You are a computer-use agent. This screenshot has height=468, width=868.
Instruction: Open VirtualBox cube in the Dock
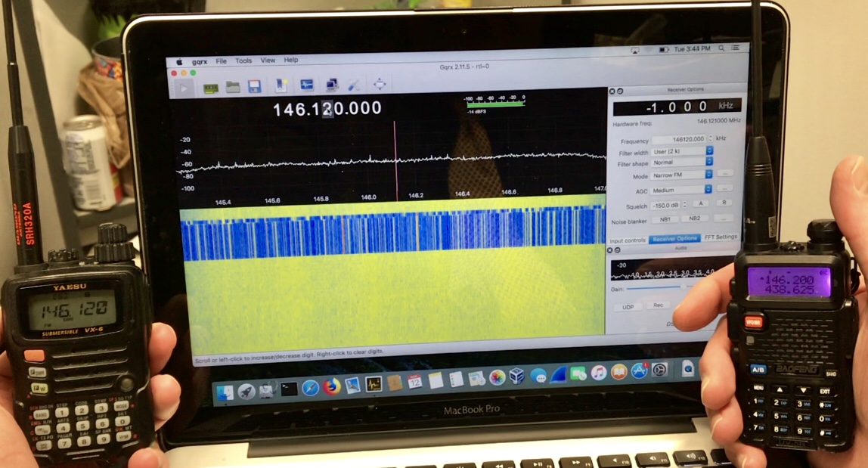[x=516, y=377]
